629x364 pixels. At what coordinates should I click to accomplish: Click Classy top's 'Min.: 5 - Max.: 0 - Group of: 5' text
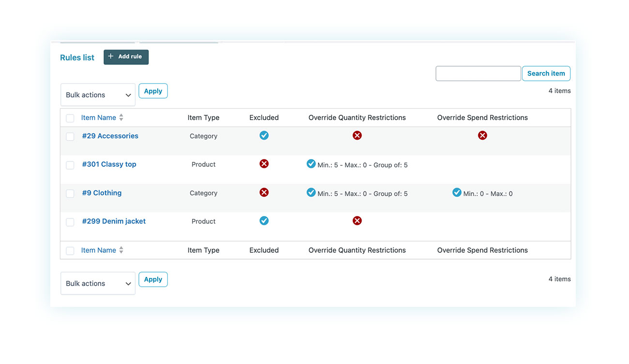point(362,165)
